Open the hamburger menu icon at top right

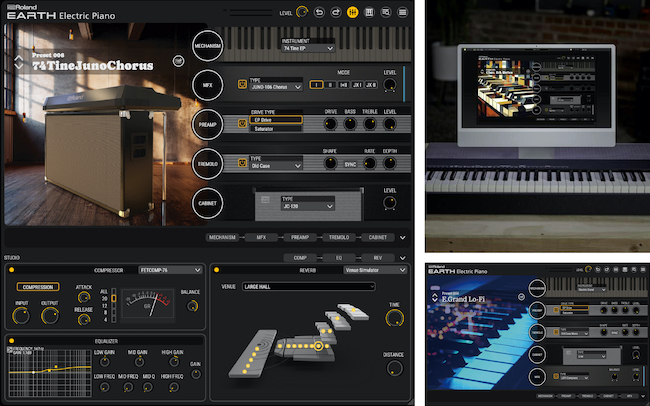click(405, 12)
